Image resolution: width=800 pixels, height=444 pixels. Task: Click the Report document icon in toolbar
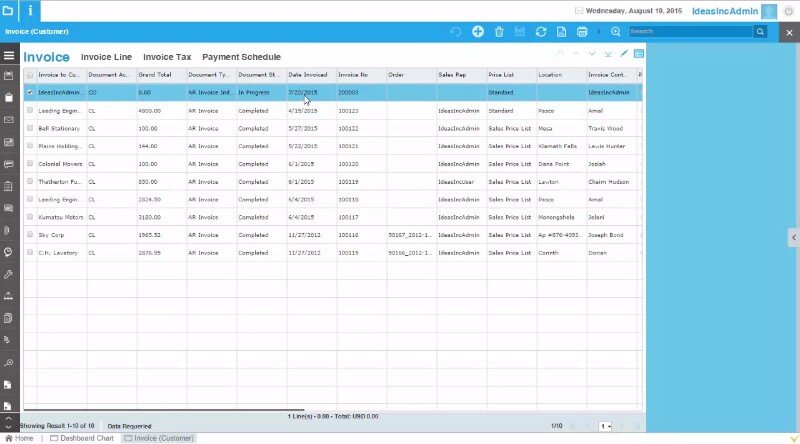(x=561, y=32)
